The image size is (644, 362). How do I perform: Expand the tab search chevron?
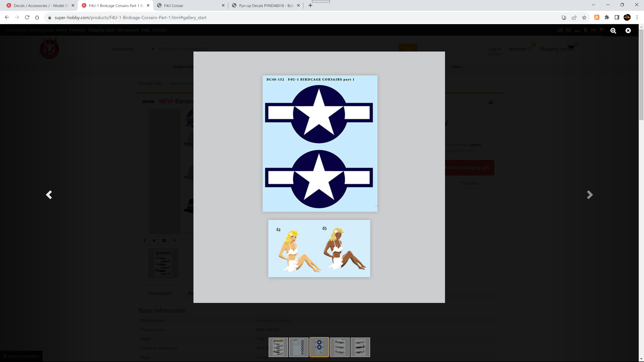[x=593, y=5]
